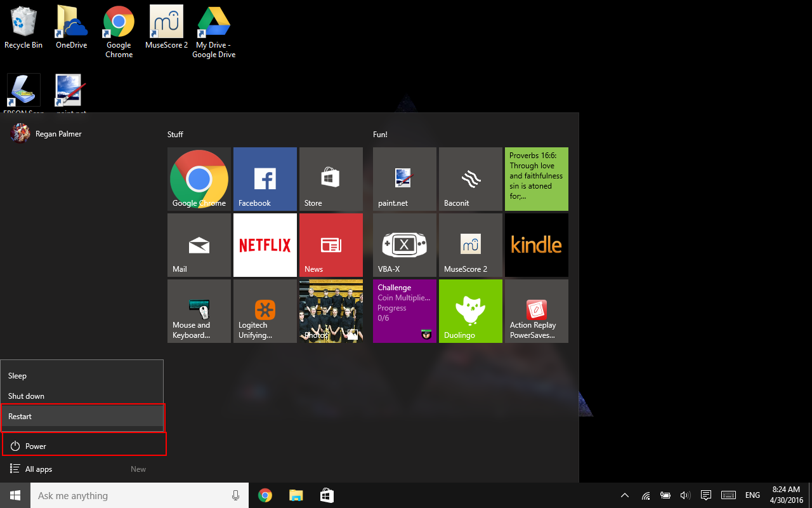Switch input language via ENG indicator
The image size is (812, 508).
point(752,495)
